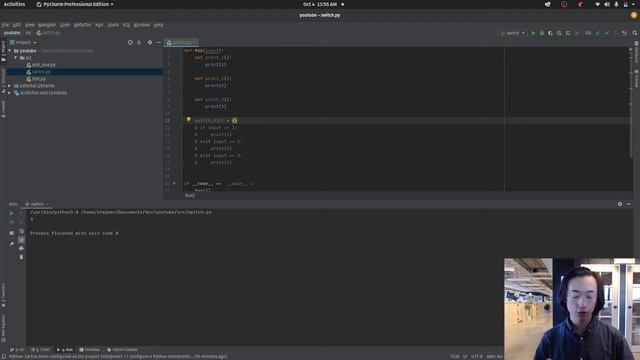This screenshot has width=640, height=360.
Task: Open the volume indicator in the top bar
Action: pos(607,4)
